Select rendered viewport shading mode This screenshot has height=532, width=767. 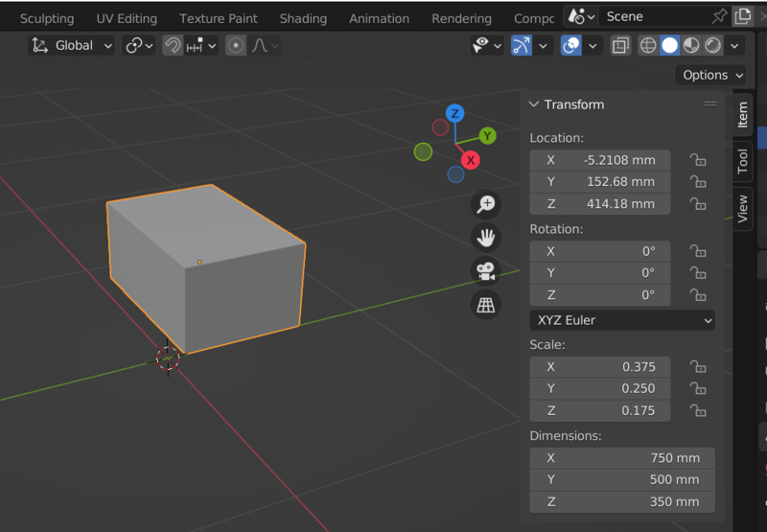click(x=712, y=45)
